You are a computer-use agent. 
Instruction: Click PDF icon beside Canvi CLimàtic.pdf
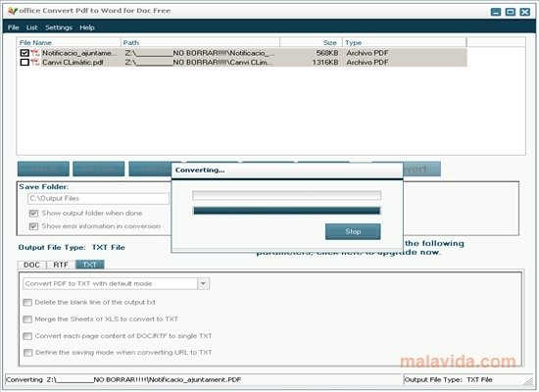point(34,63)
